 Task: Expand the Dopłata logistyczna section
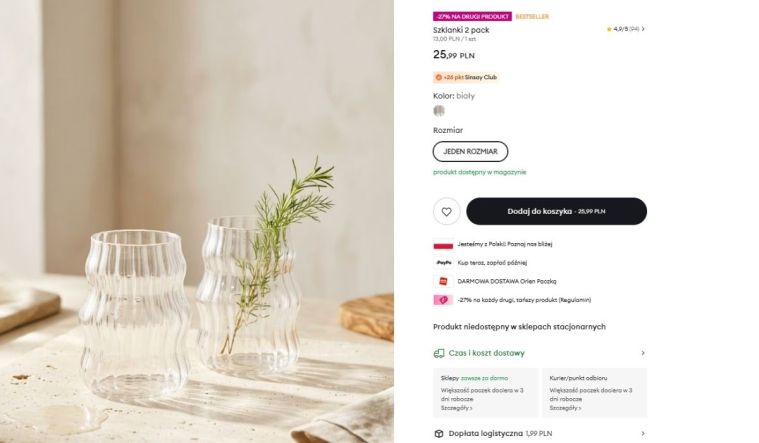(x=642, y=434)
